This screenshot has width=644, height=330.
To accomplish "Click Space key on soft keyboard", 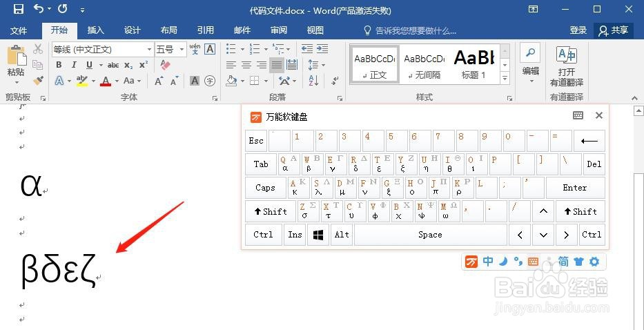I will click(430, 235).
